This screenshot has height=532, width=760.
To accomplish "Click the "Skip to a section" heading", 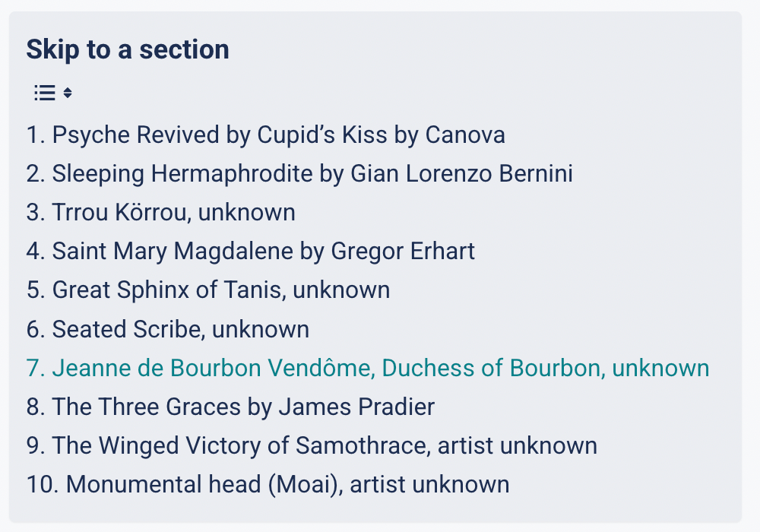I will (x=128, y=50).
